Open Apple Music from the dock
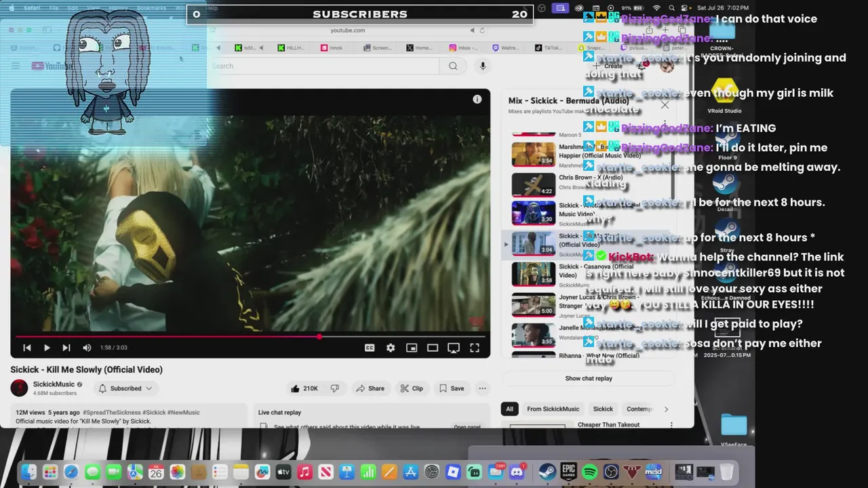 click(x=304, y=472)
